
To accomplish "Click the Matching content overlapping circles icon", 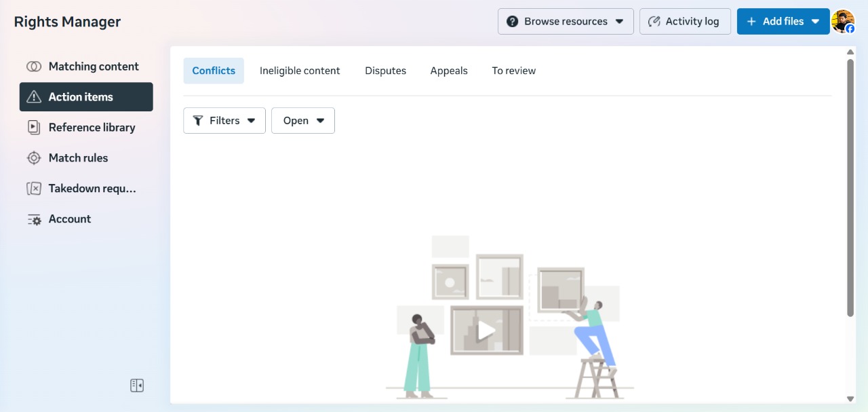I will pos(34,67).
